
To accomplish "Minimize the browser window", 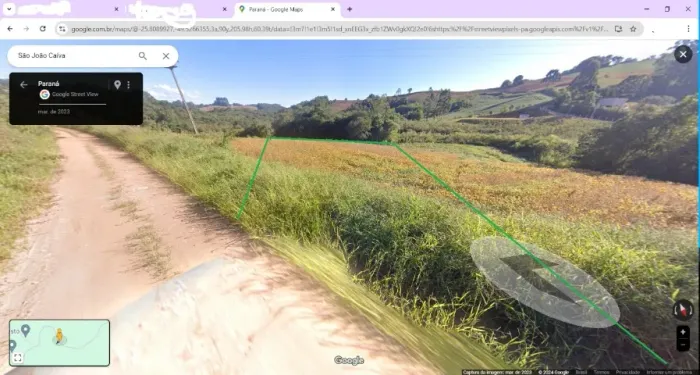I will pyautogui.click(x=647, y=9).
